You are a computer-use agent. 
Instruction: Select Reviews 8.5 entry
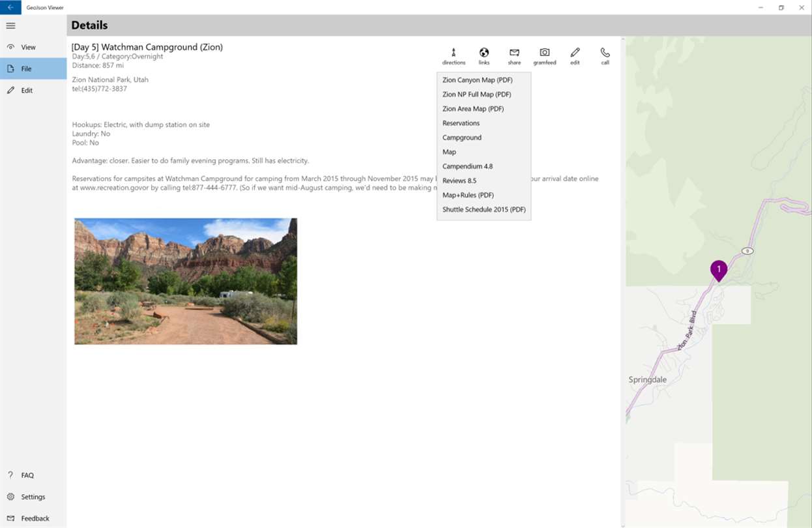(484, 181)
